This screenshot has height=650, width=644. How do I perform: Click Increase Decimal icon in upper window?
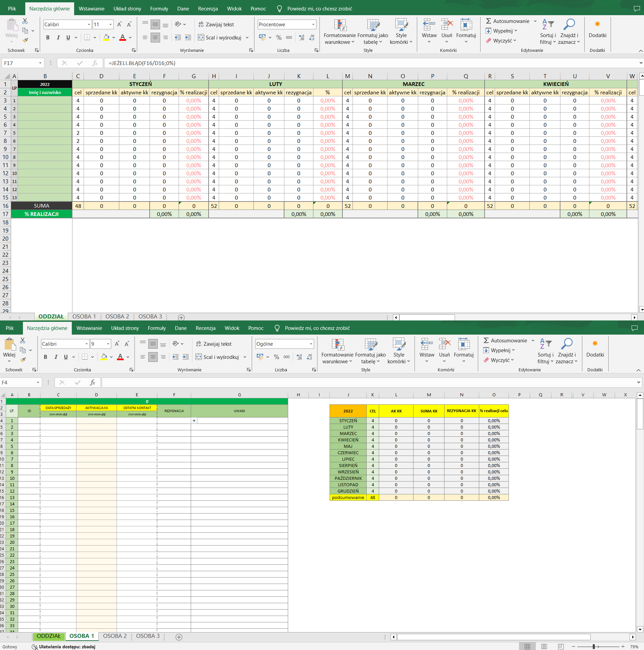coord(302,37)
